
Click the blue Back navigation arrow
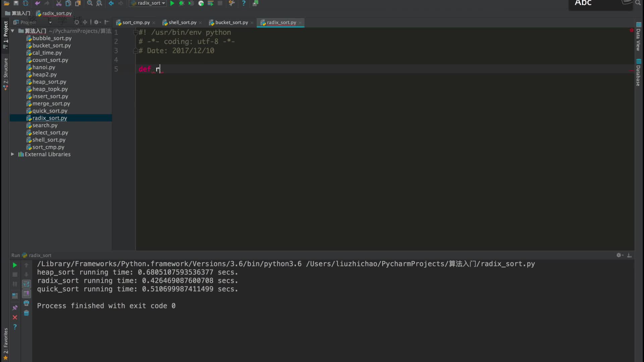[x=111, y=3]
